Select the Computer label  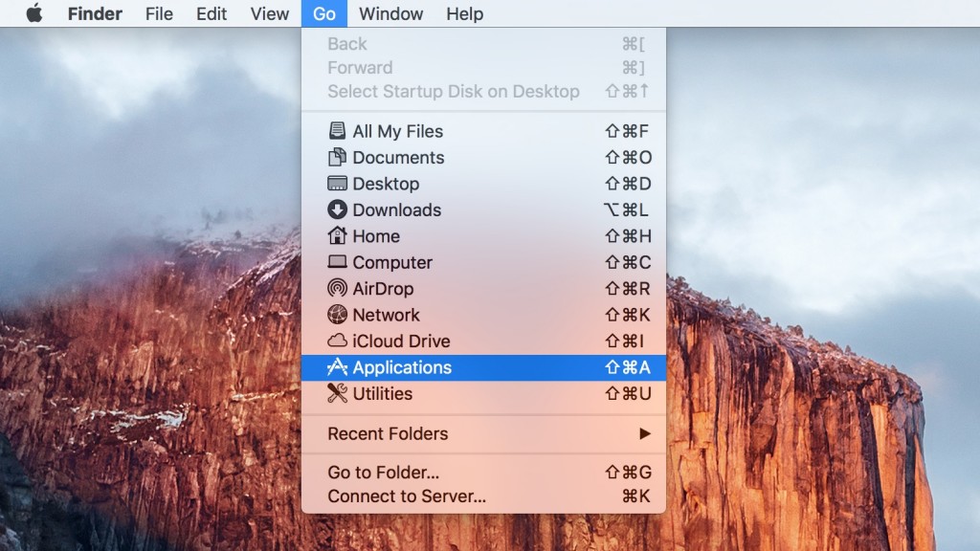pos(391,262)
